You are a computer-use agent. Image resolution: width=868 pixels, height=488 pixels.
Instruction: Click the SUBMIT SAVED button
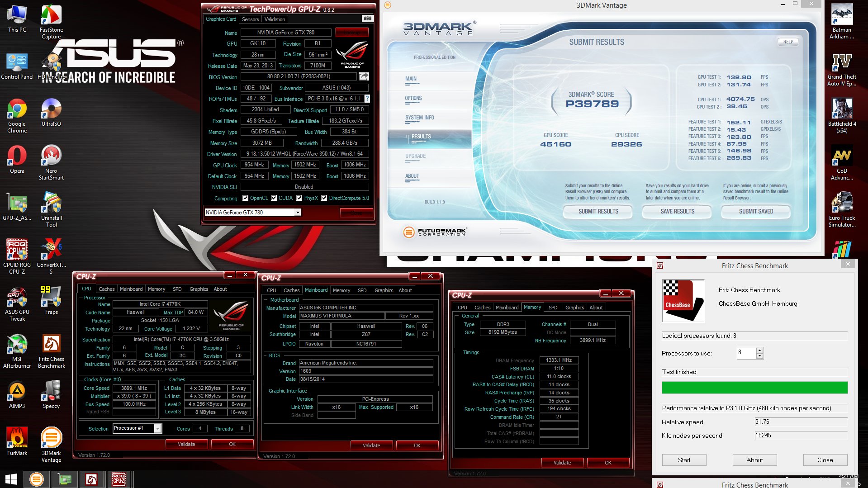756,211
